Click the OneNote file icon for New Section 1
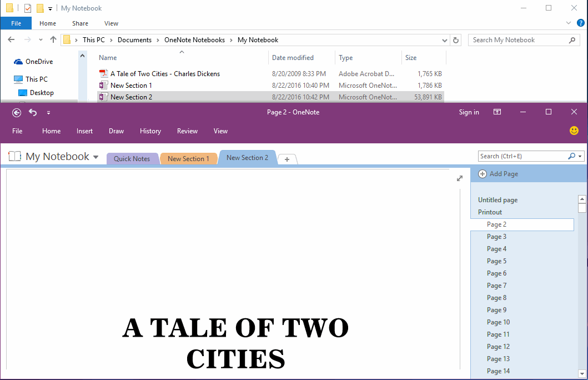 coord(103,85)
